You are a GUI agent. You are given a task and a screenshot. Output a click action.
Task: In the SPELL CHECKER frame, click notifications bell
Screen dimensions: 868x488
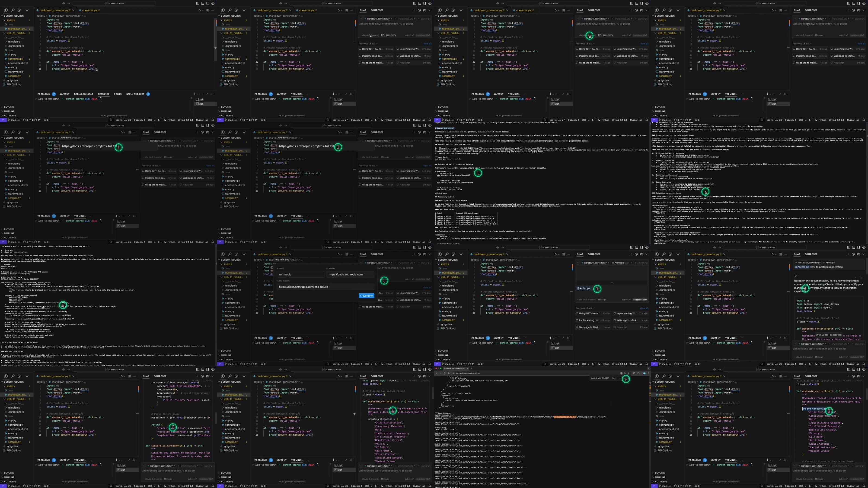point(213,120)
